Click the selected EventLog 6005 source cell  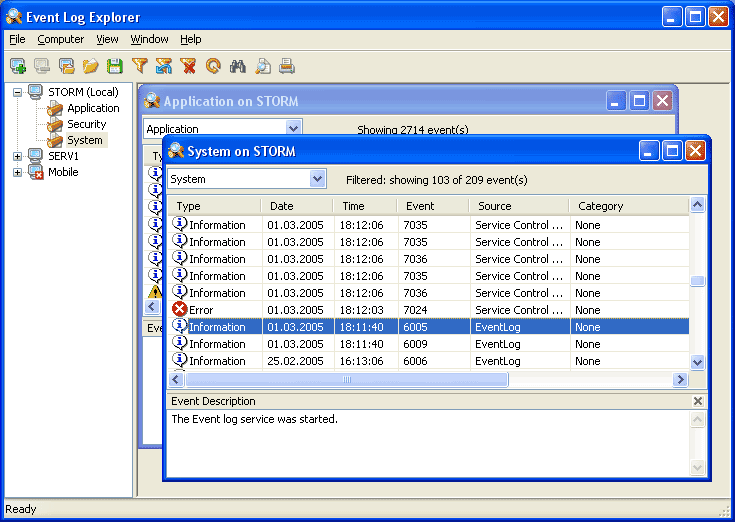520,327
